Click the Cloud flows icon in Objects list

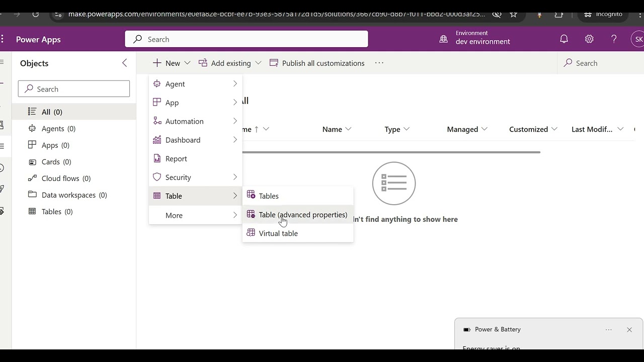click(x=32, y=178)
